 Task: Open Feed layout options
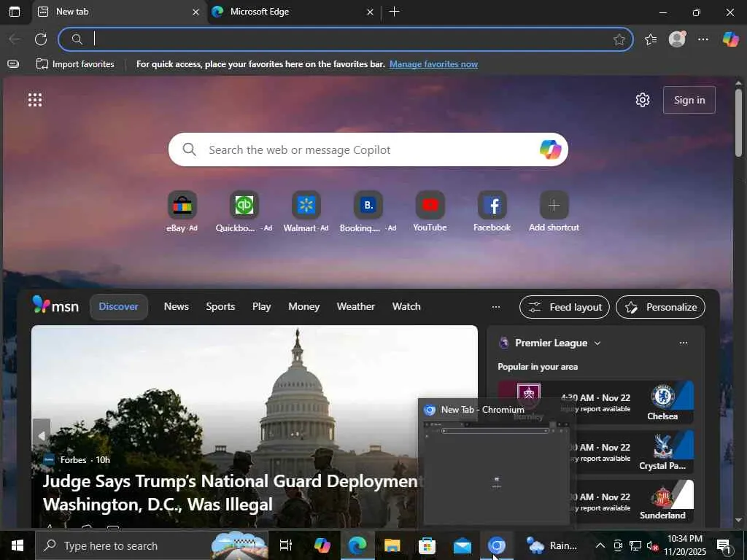(565, 307)
